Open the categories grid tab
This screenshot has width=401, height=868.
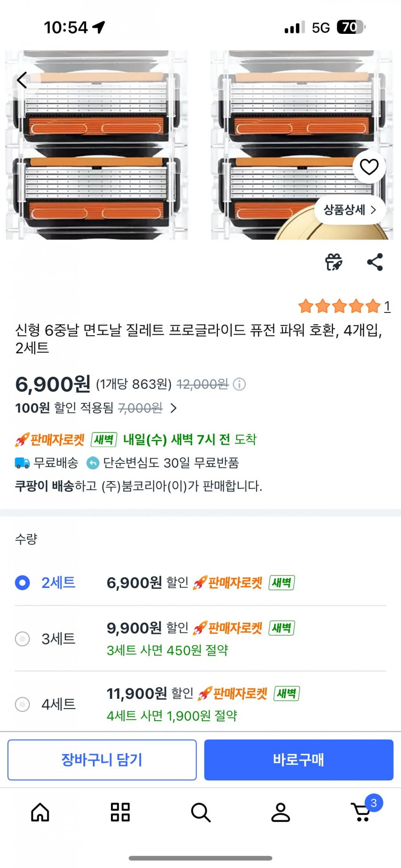[120, 812]
